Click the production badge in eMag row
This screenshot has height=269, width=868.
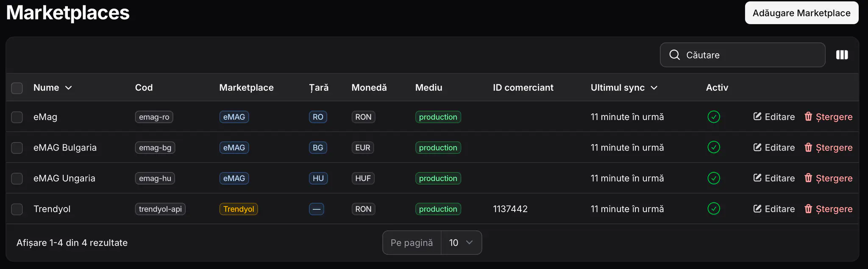(x=438, y=117)
